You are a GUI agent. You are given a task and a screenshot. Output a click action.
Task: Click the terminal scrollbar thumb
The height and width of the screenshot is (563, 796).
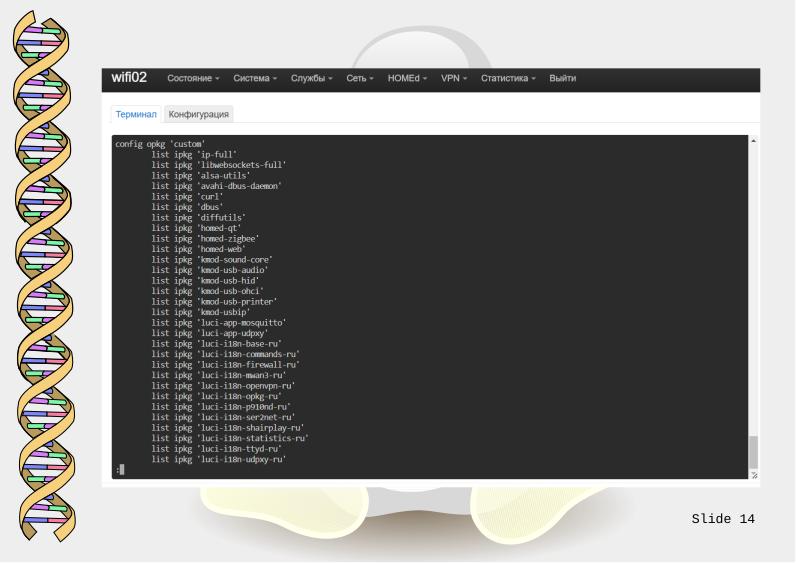753,450
